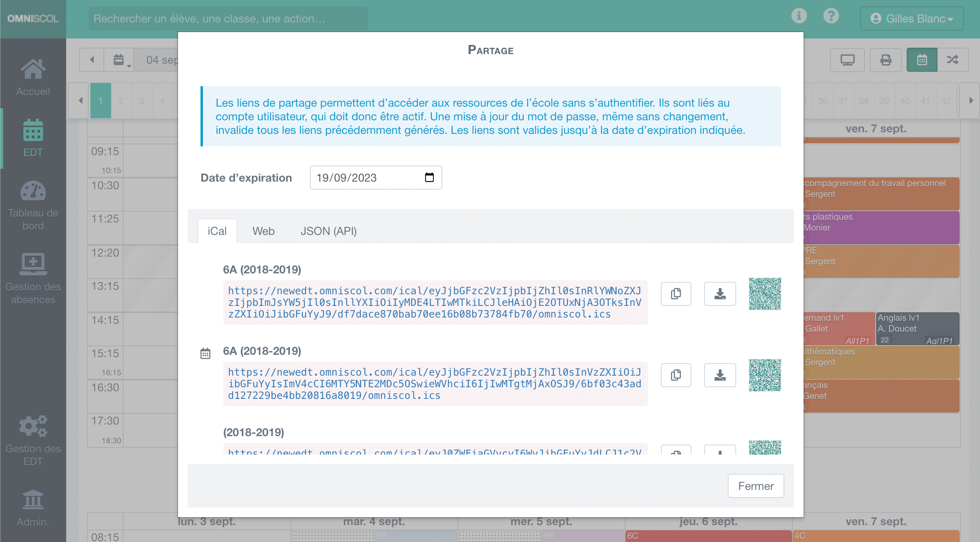This screenshot has height=542, width=980.
Task: Download the second 6A iCal file
Action: tap(720, 375)
